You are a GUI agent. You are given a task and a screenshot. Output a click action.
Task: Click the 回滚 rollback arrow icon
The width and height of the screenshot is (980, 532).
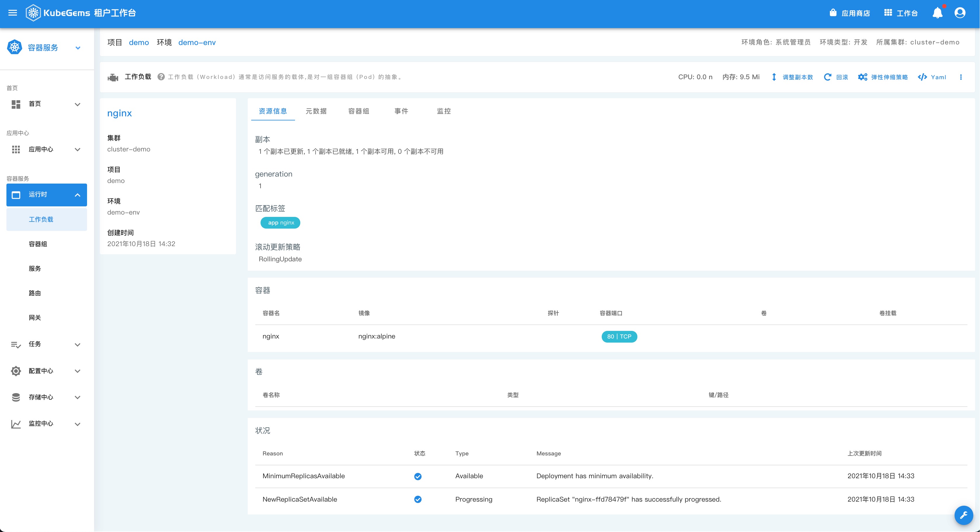(x=828, y=77)
